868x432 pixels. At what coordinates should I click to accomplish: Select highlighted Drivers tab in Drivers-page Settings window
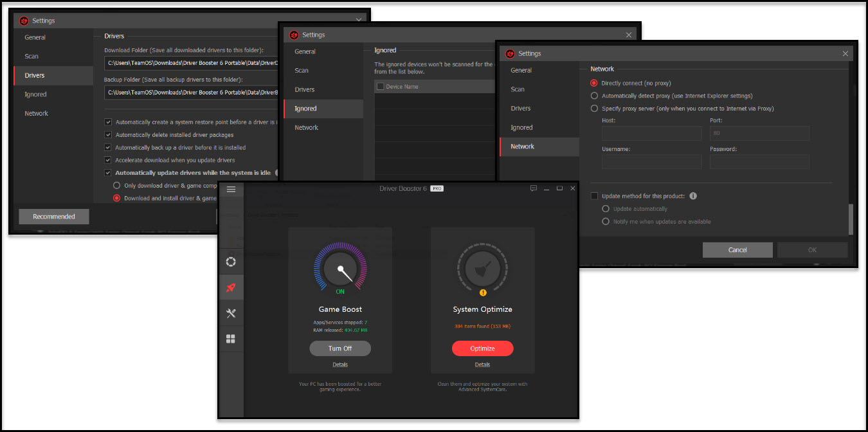point(53,75)
